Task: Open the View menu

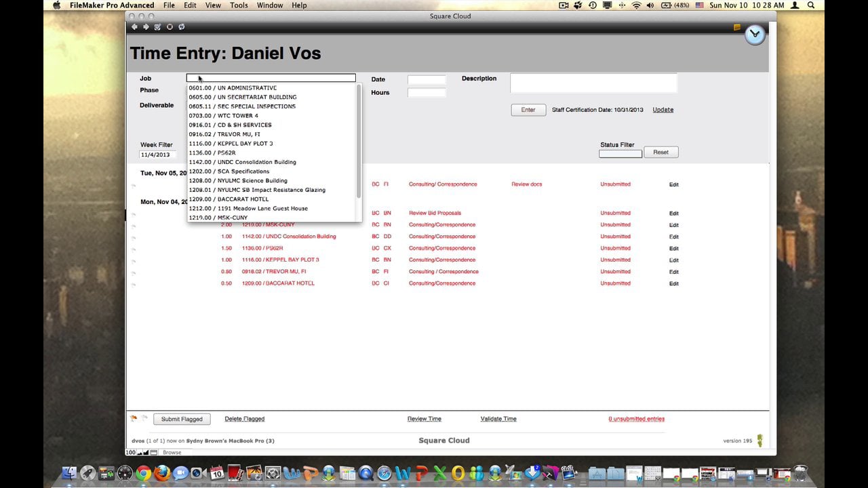Action: (213, 5)
